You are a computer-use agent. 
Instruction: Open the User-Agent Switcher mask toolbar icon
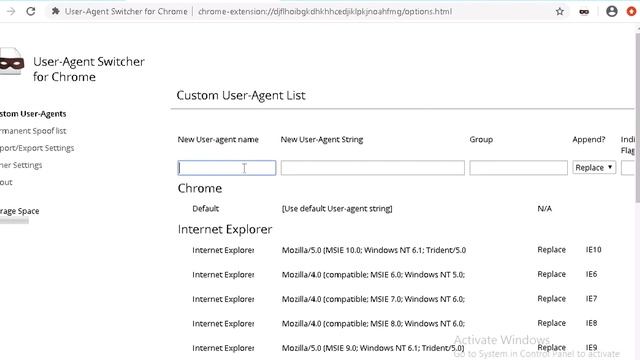pos(584,12)
